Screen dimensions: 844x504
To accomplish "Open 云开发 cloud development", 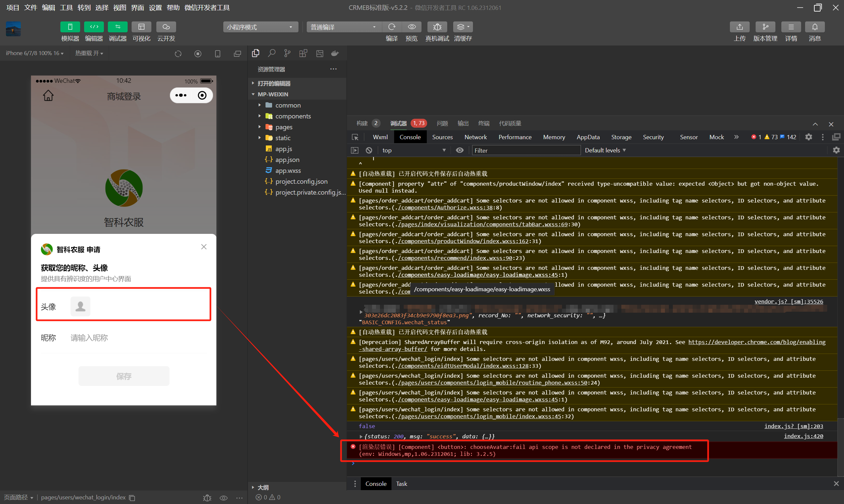I will point(166,27).
